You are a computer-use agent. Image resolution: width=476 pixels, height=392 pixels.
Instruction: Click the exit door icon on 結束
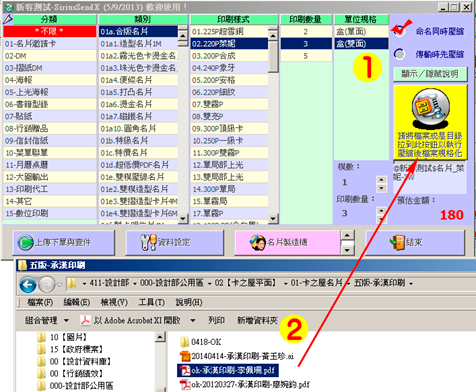click(397, 242)
